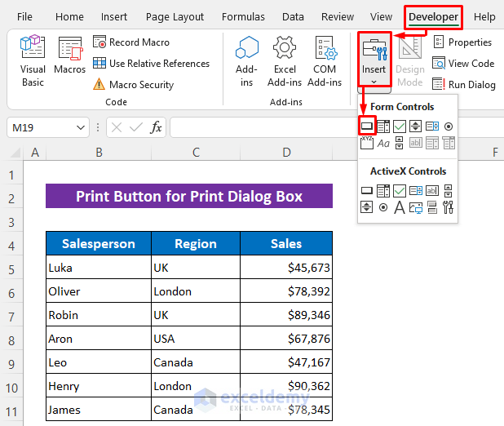Pick the Form Controls Spin Button

(415, 126)
